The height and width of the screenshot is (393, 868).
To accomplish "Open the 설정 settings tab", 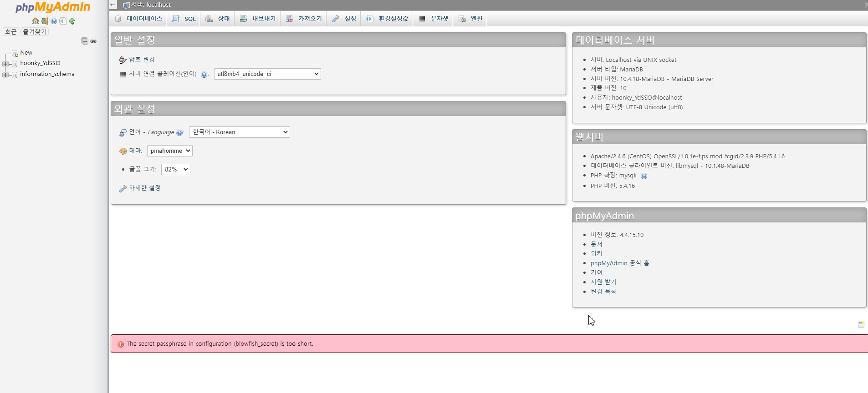I will (x=344, y=19).
